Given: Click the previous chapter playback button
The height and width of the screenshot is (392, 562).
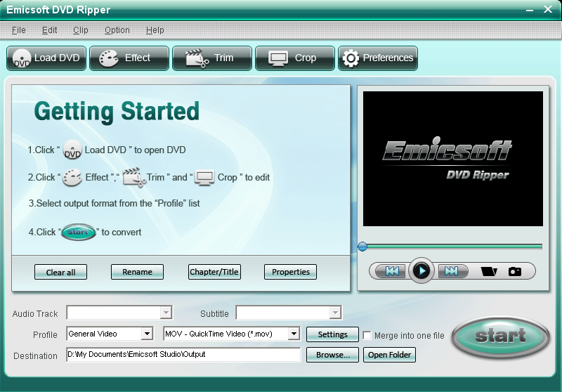Looking at the screenshot, I should [x=392, y=271].
